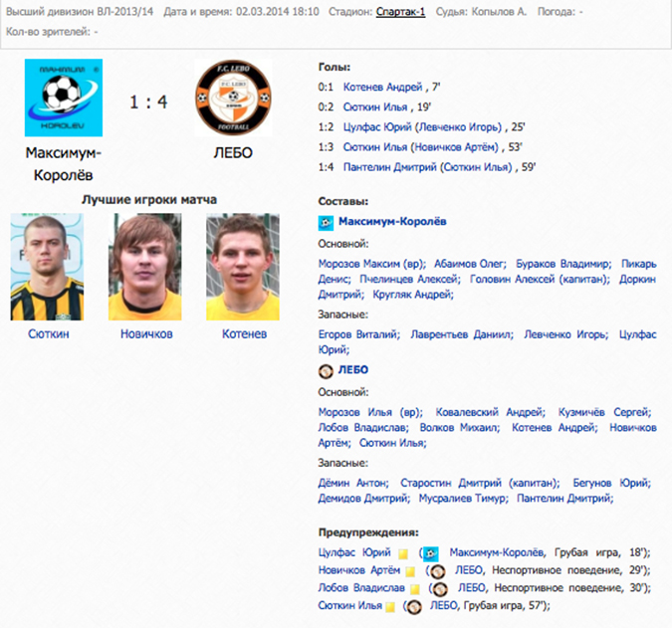
Task: Open the Спартак-1 stadium link
Action: click(x=401, y=12)
